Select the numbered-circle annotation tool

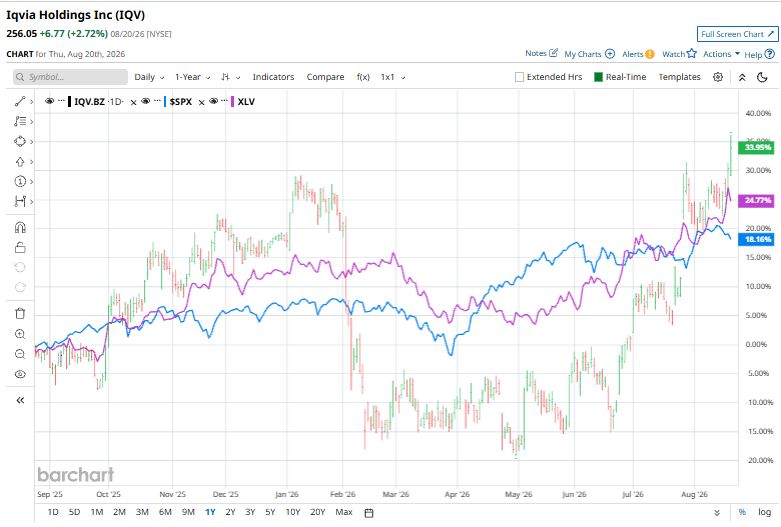[20, 181]
